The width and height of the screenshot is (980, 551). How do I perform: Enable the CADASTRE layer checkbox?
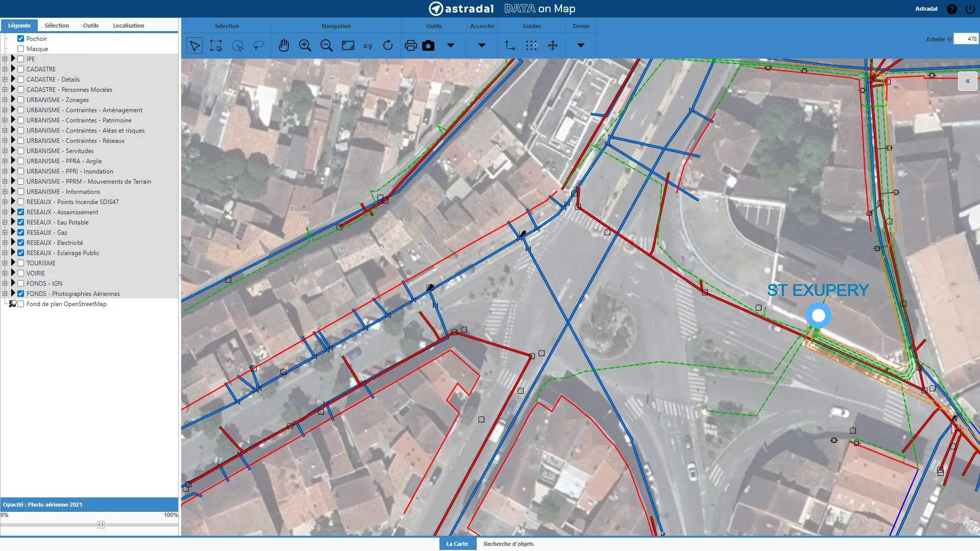pyautogui.click(x=21, y=69)
